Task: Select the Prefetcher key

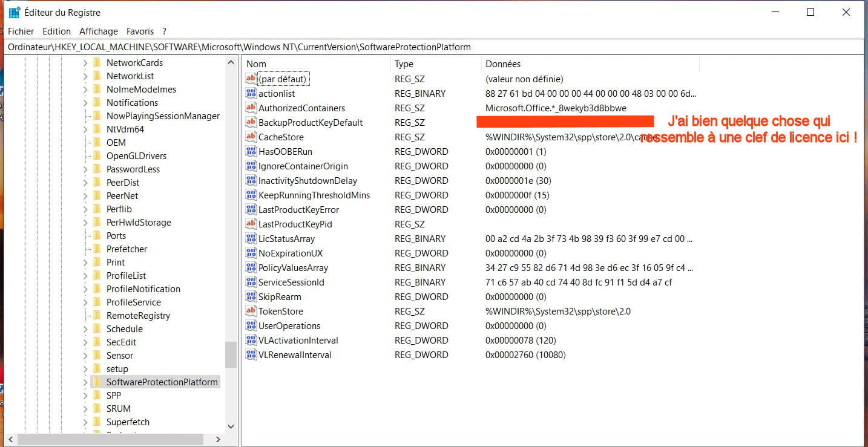Action: tap(127, 249)
